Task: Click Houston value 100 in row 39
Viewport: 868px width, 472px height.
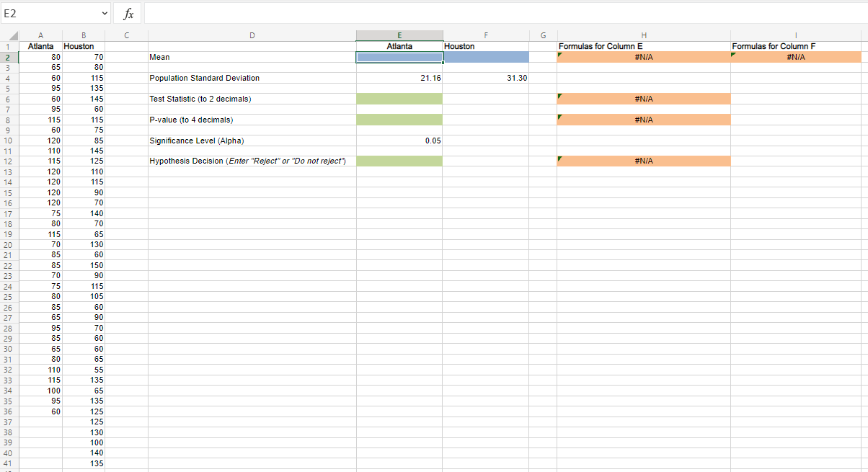Action: click(84, 442)
